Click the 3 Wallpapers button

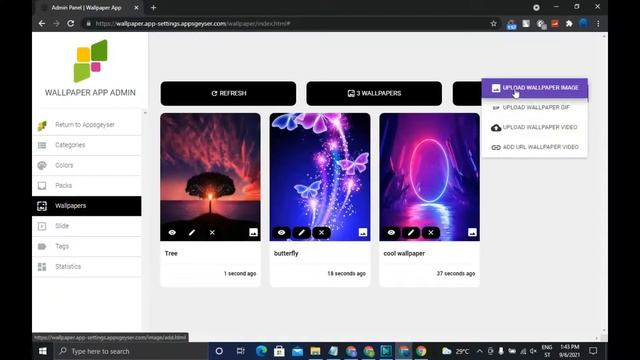(x=374, y=93)
